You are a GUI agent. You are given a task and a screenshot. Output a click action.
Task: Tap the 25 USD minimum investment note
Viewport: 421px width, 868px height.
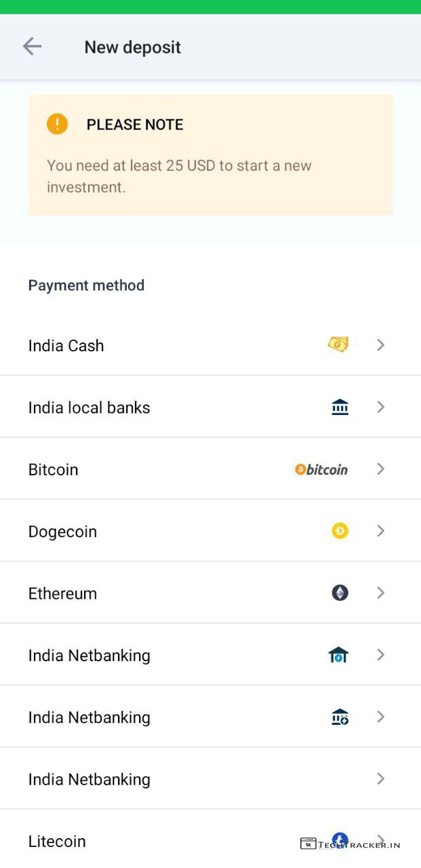[x=179, y=176]
